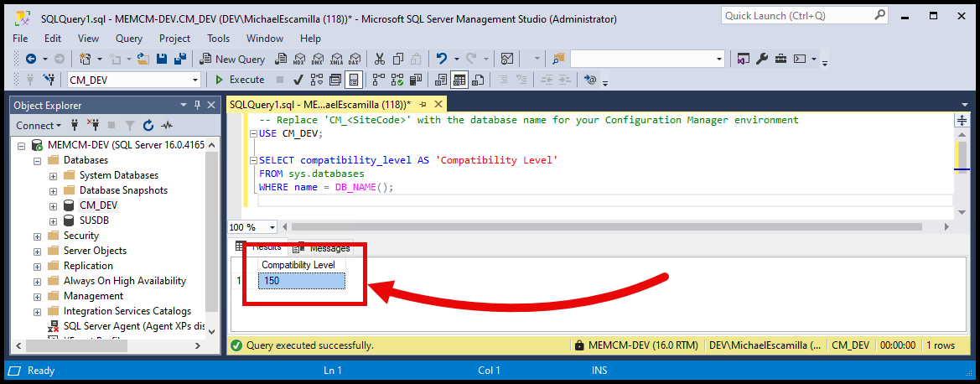Close the SQLQuery1.sql tab

click(x=438, y=104)
